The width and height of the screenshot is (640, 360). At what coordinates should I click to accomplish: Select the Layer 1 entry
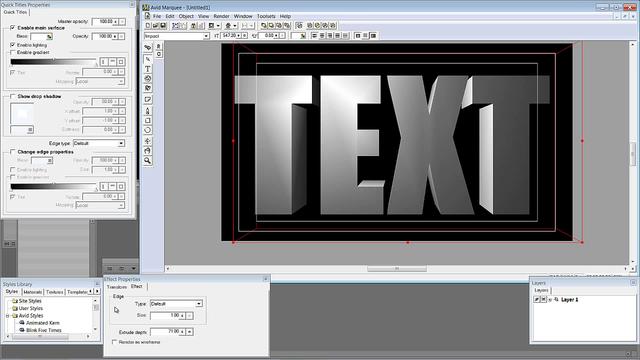570,300
